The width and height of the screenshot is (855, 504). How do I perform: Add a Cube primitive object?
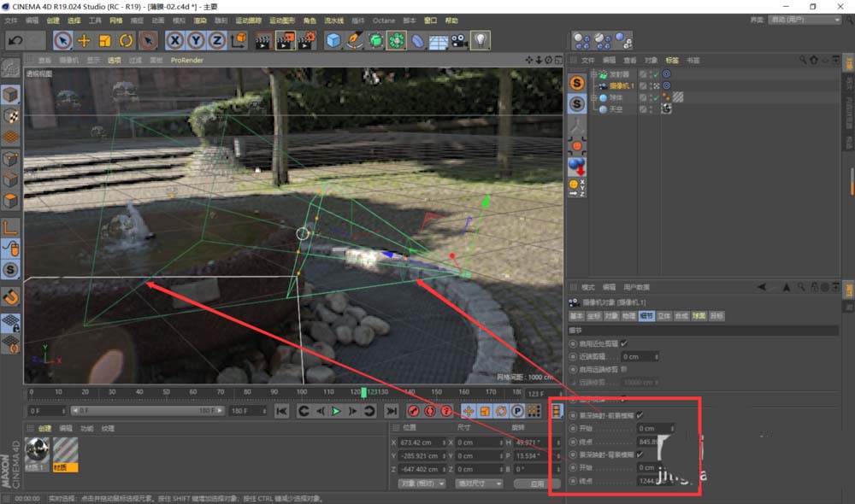[x=333, y=40]
